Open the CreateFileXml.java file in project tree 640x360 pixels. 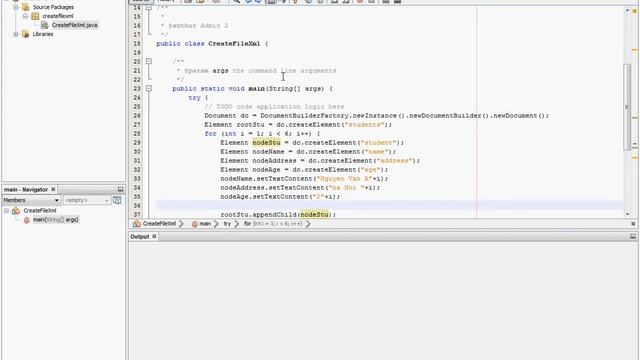[74, 25]
